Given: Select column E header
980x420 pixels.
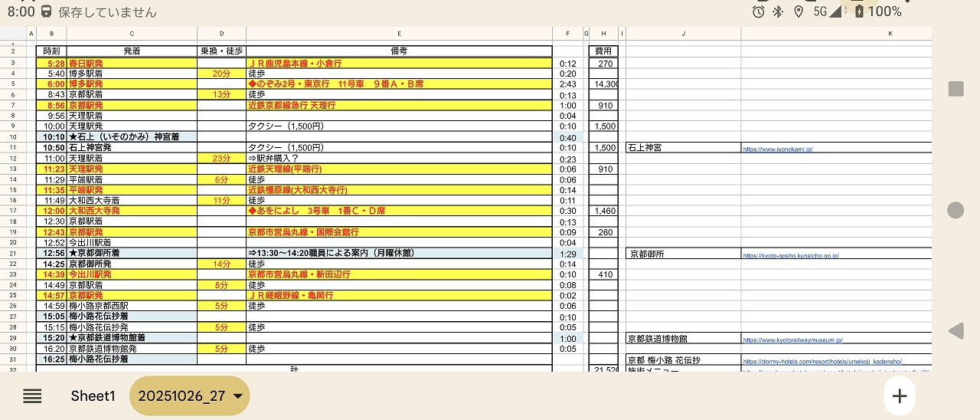Looking at the screenshot, I should 399,34.
